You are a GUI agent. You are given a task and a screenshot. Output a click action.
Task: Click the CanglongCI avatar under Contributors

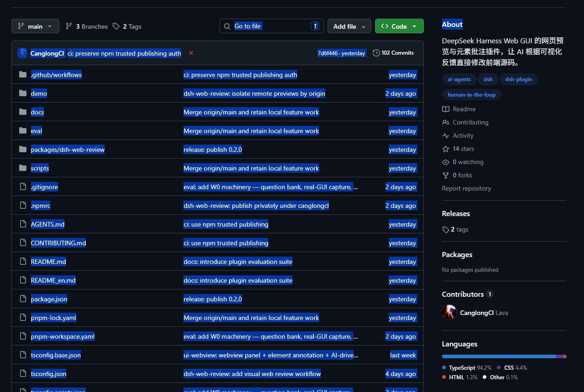coord(449,313)
